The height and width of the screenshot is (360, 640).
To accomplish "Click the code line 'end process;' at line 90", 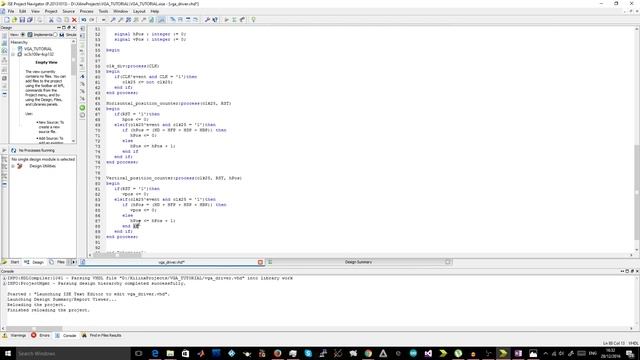I will pyautogui.click(x=122, y=237).
